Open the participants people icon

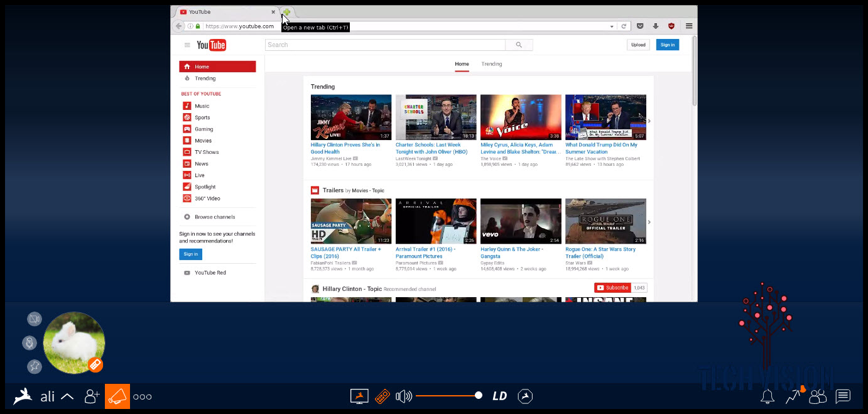(x=818, y=396)
